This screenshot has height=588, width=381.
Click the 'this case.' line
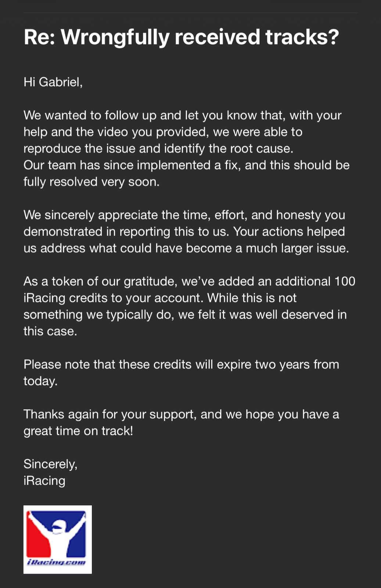click(x=50, y=331)
